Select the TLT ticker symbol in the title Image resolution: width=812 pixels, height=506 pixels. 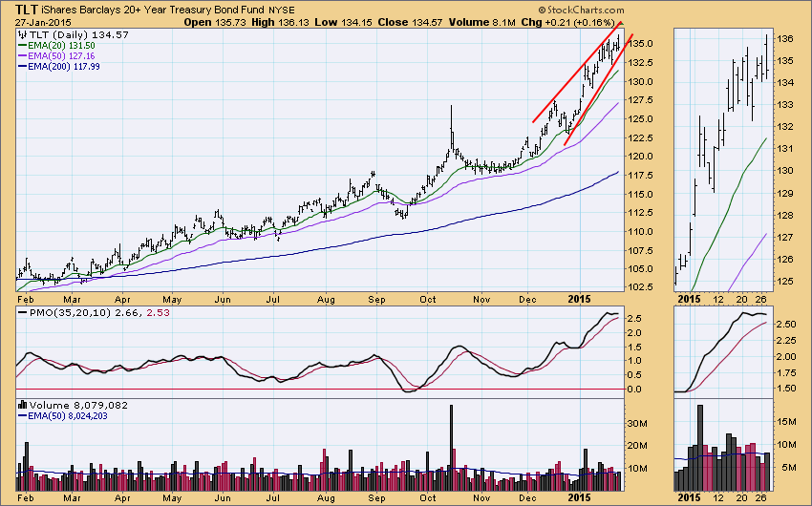click(x=26, y=10)
